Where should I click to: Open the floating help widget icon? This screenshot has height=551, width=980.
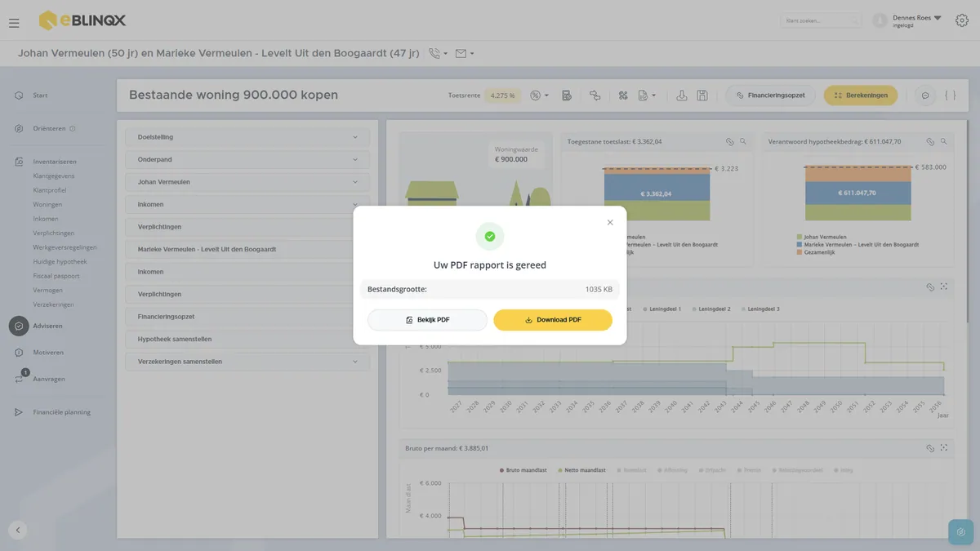(960, 532)
